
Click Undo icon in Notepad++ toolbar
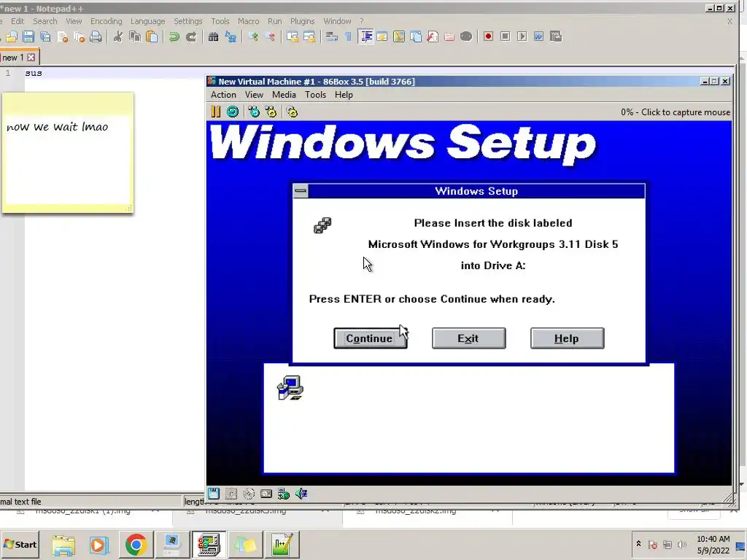click(x=174, y=36)
